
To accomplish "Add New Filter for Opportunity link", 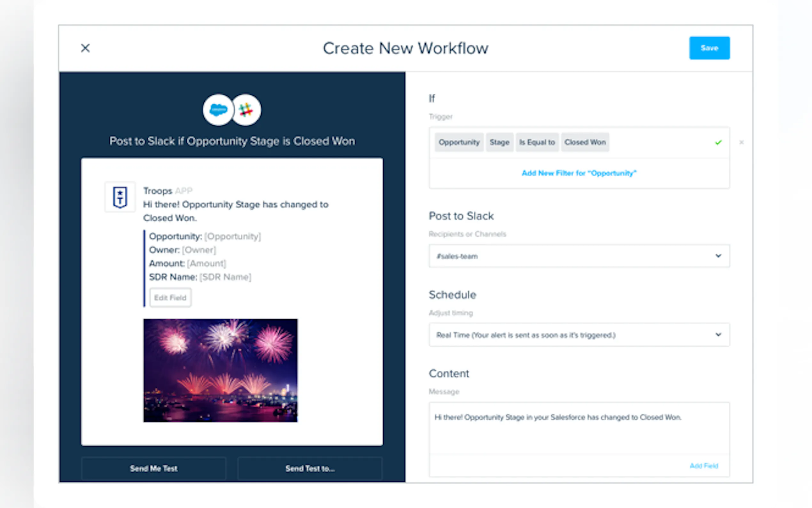I will (x=579, y=173).
